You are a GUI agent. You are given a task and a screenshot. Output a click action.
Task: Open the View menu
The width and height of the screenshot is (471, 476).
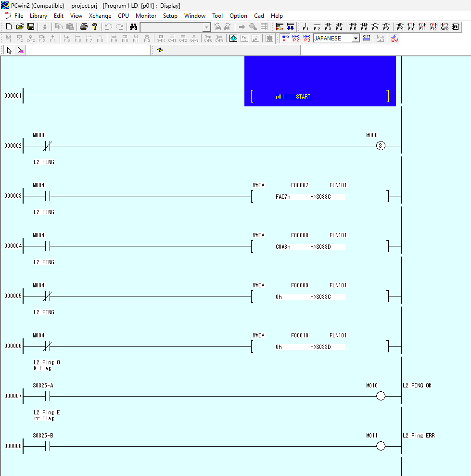76,16
